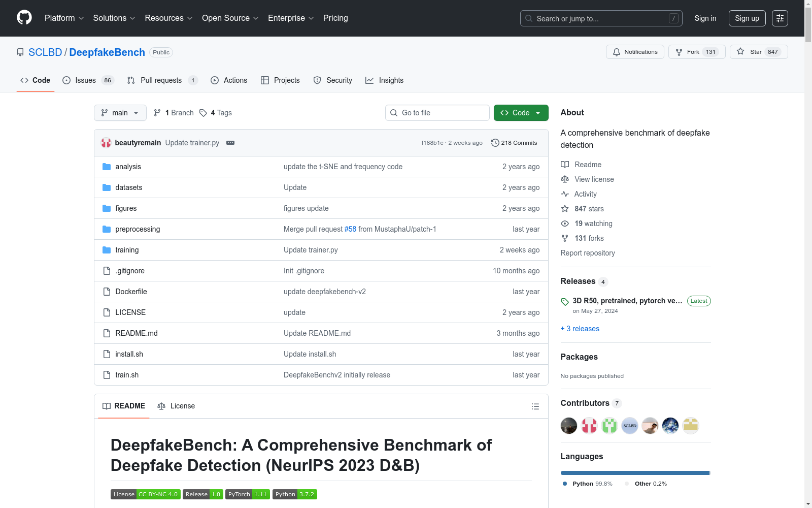Switch to the Pull requests tab
Viewport: 812px width, 508px height.
coord(162,80)
